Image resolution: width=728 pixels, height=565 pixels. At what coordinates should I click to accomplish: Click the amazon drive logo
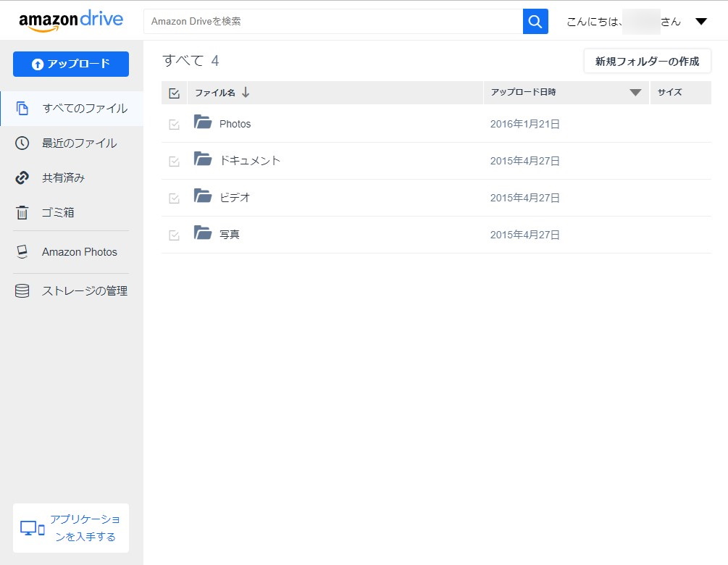click(x=70, y=20)
